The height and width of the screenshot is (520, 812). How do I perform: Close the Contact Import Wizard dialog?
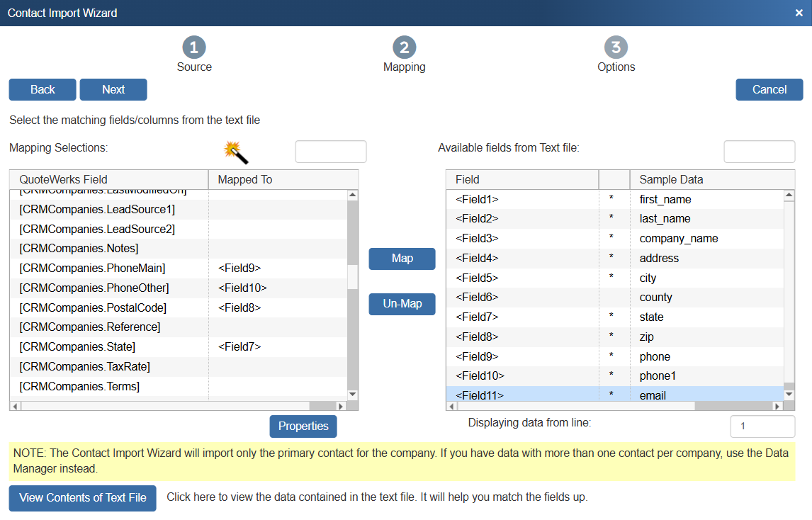pos(799,13)
